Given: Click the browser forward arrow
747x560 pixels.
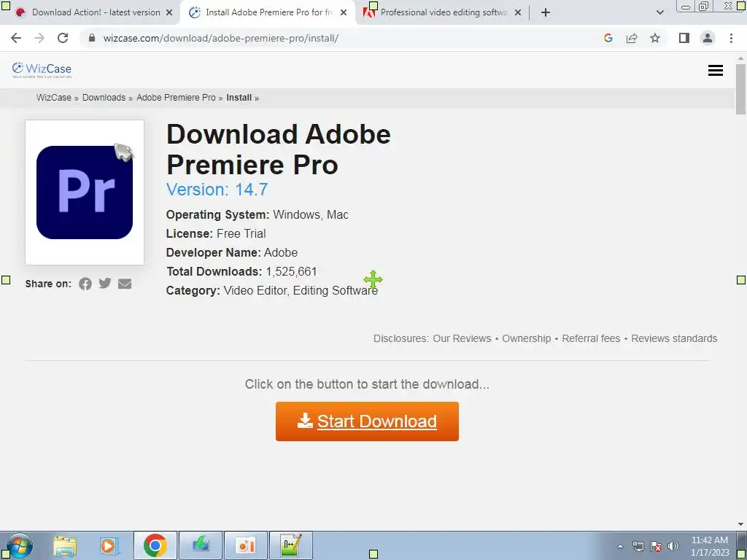Looking at the screenshot, I should pos(39,38).
